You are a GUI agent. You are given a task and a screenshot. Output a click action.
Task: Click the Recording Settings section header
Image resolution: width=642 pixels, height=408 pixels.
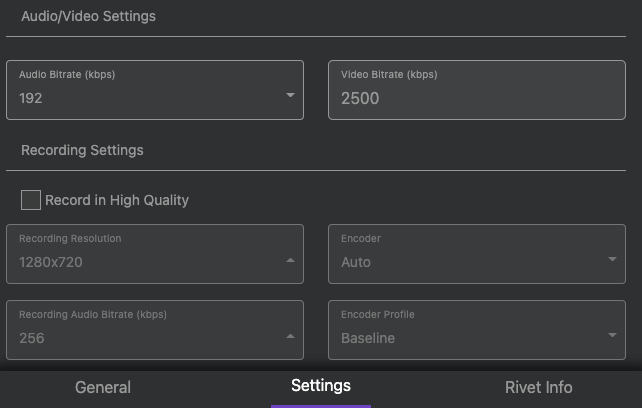82,150
